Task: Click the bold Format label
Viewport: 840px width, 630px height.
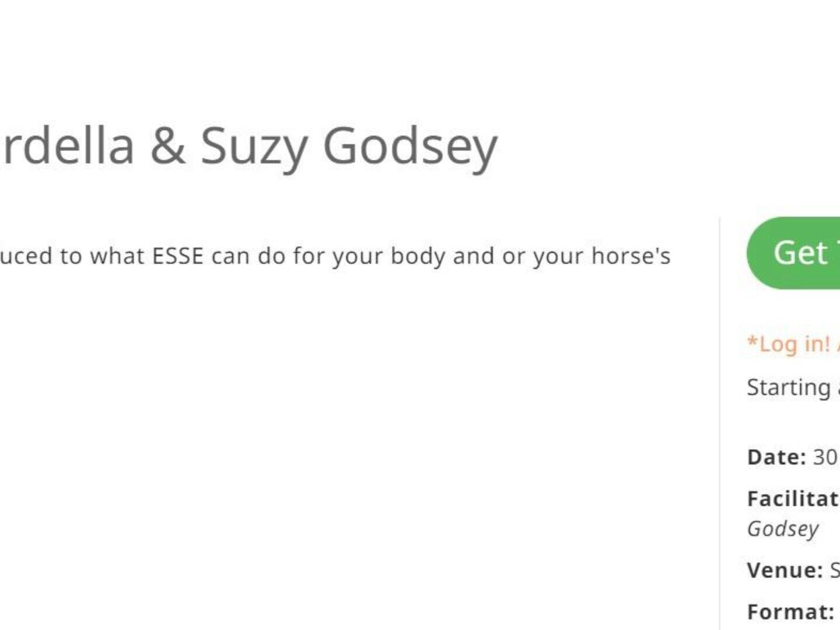Action: pyautogui.click(x=790, y=612)
